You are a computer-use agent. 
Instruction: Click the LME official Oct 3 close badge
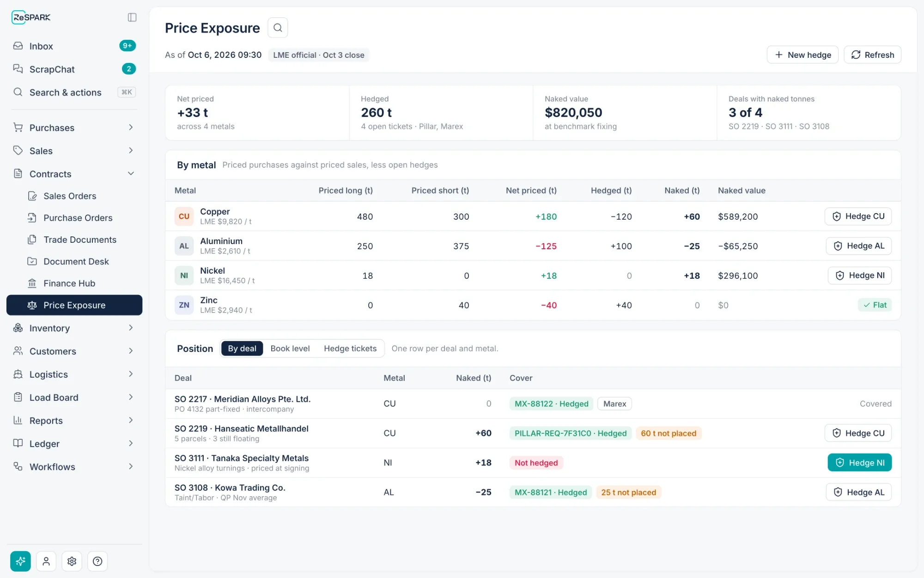click(319, 55)
